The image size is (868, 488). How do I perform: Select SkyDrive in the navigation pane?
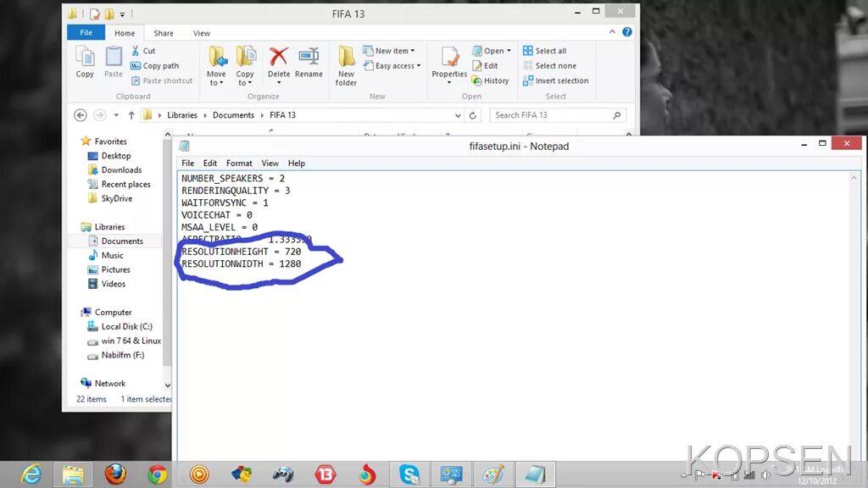pos(116,198)
